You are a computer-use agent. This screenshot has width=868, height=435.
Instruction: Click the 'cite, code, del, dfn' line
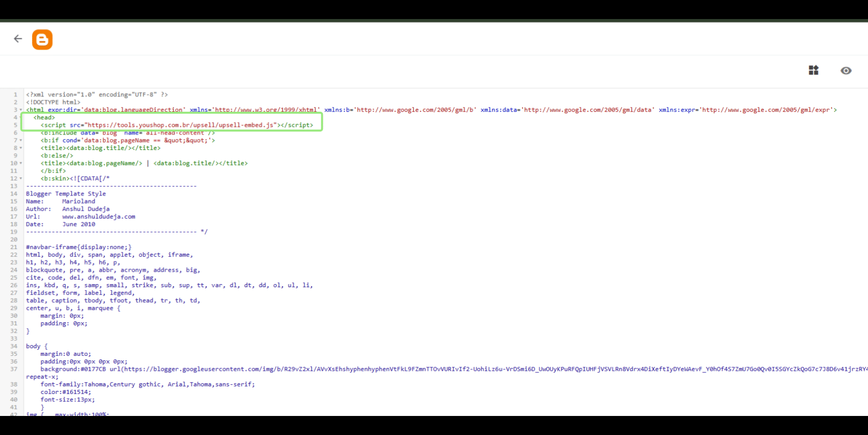coord(91,278)
